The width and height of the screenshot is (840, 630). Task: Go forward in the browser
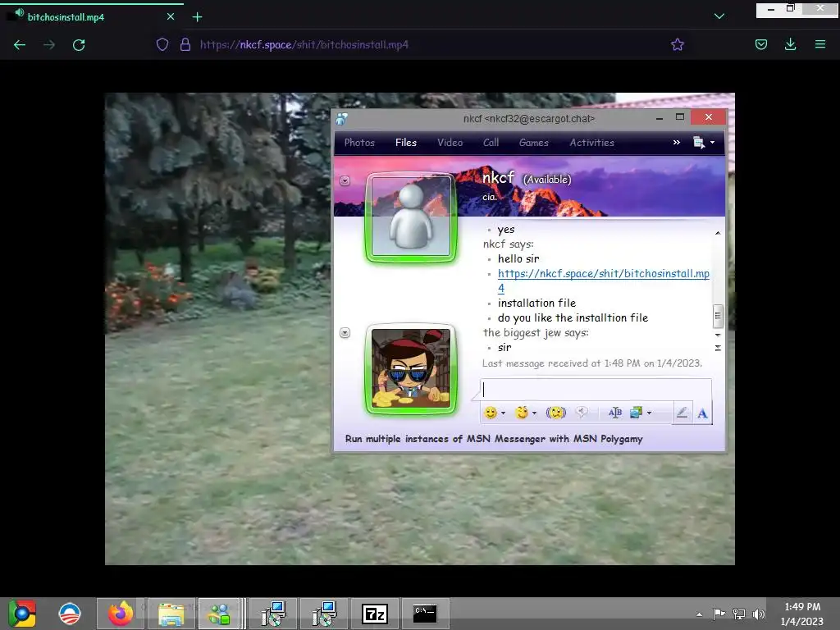(x=49, y=45)
